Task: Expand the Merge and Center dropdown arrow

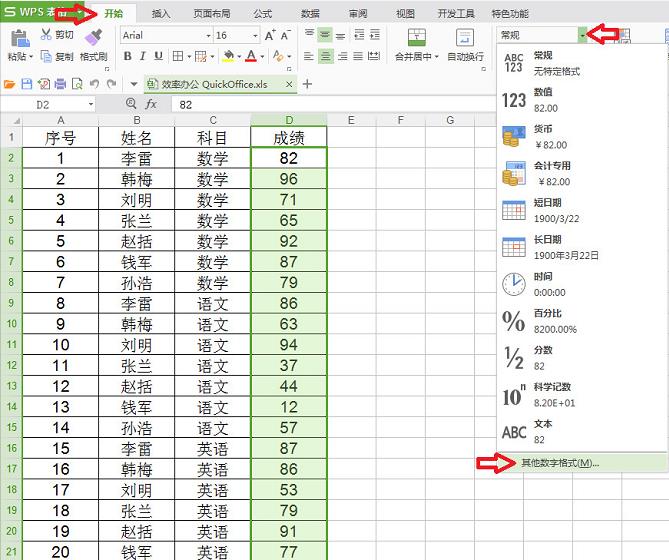Action: 436,57
